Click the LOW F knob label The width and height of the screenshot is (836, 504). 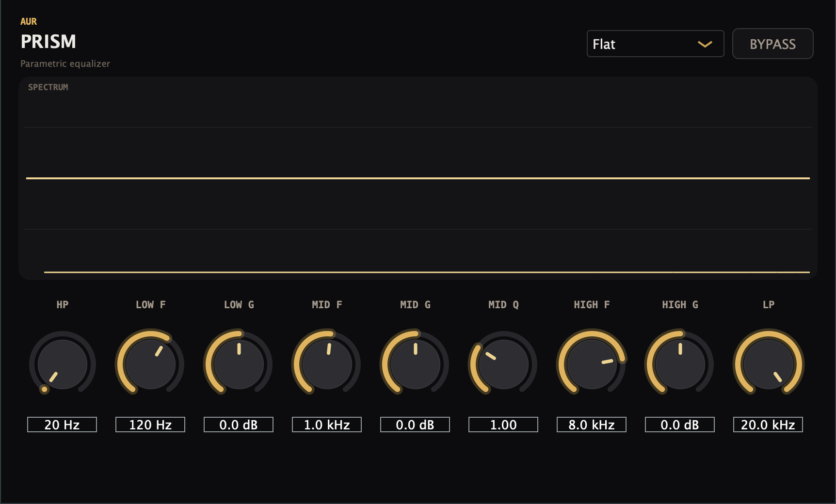150,305
